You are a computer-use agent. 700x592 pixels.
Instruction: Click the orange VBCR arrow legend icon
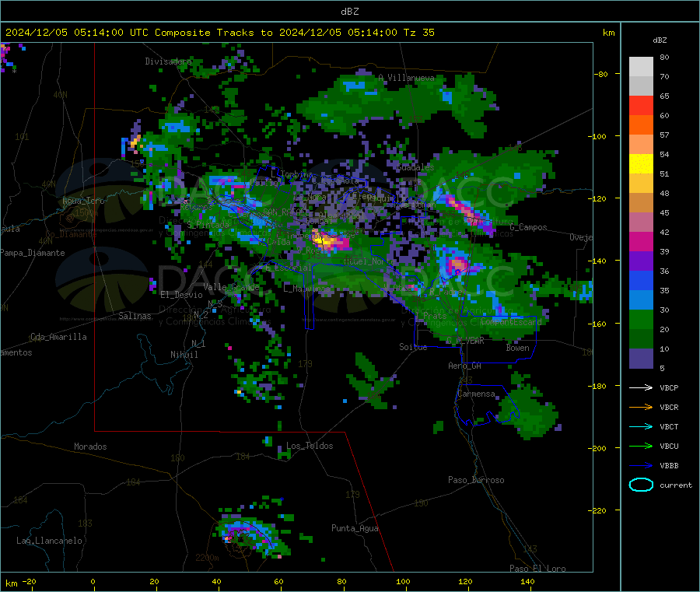pyautogui.click(x=641, y=407)
